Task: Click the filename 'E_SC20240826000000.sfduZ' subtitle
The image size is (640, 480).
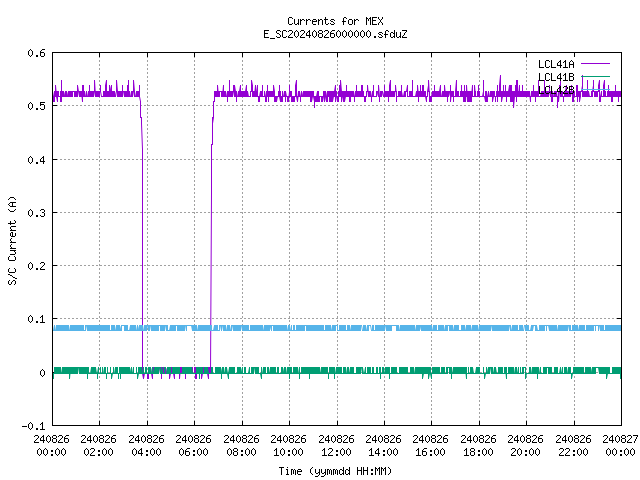Action: (335, 34)
